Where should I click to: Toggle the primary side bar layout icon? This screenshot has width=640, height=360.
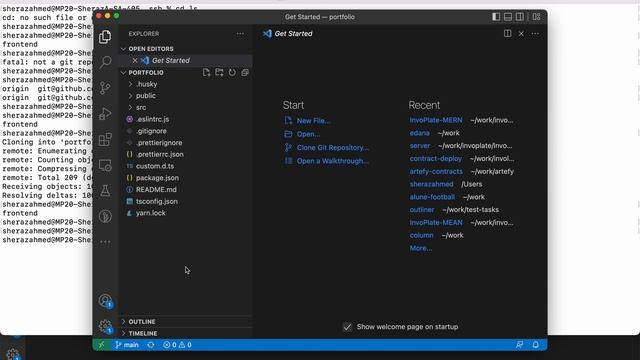(496, 17)
